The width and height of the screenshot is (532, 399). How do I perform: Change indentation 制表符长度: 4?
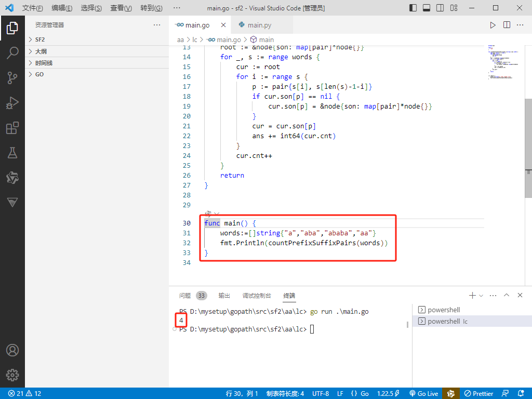(285, 393)
